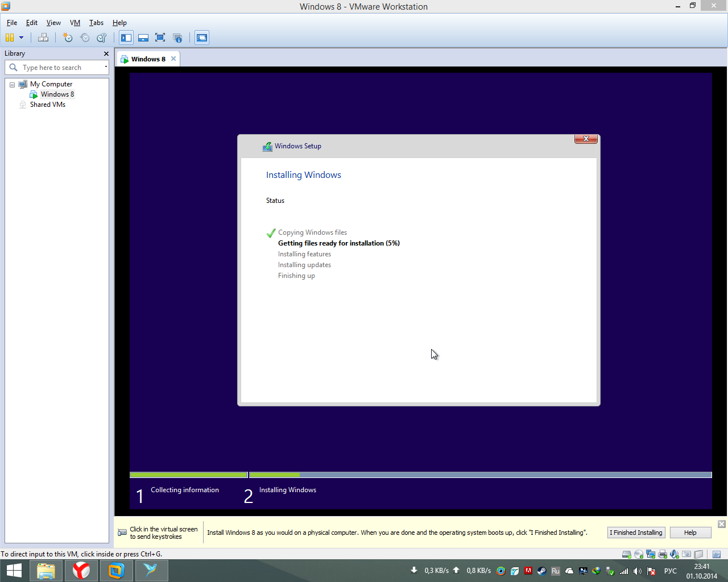Open the volume control tray icon
The width and height of the screenshot is (728, 582).
click(x=638, y=571)
